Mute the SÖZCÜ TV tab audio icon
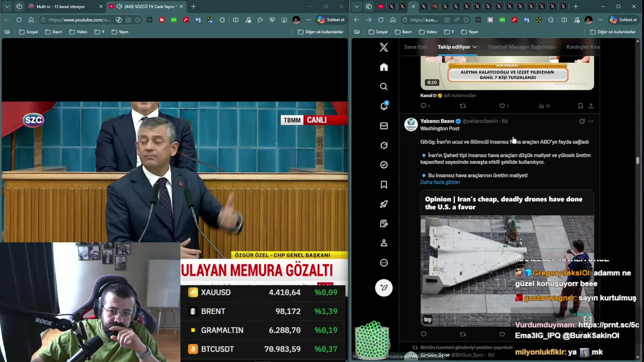This screenshot has width=644, height=362. coord(119,7)
